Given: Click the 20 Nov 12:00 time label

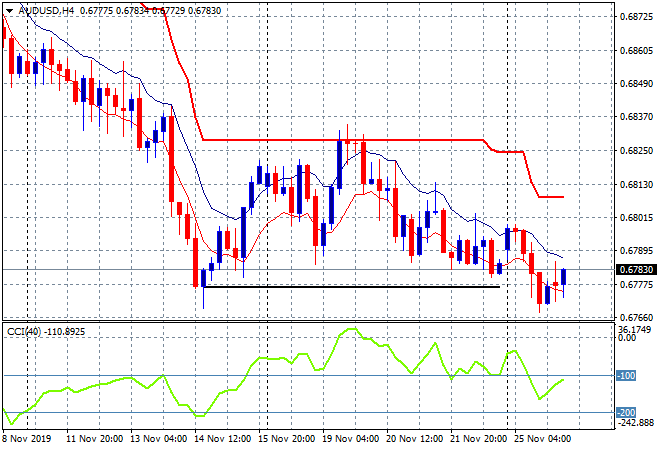Looking at the screenshot, I should (x=415, y=439).
